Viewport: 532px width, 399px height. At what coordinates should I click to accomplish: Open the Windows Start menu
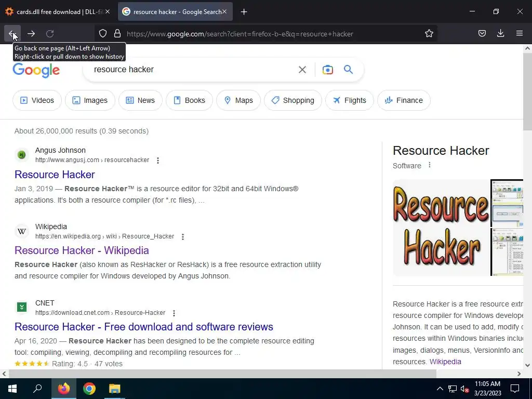(12, 389)
